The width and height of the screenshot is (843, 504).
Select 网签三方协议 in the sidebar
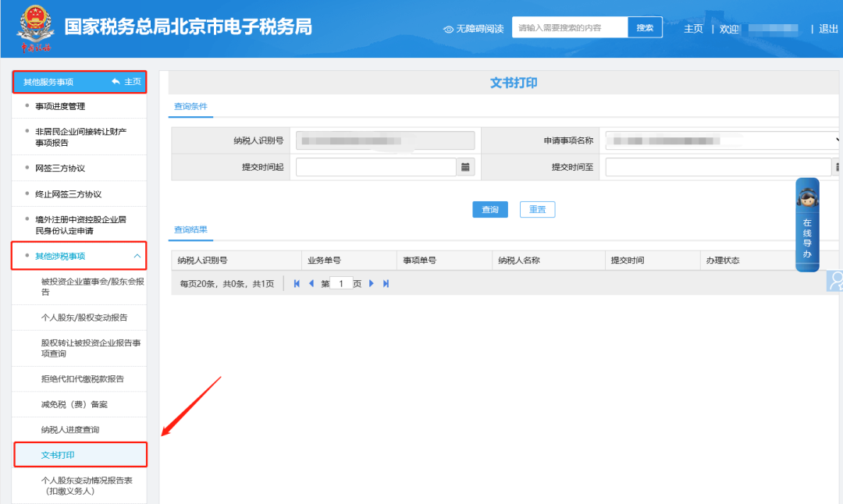click(x=60, y=169)
